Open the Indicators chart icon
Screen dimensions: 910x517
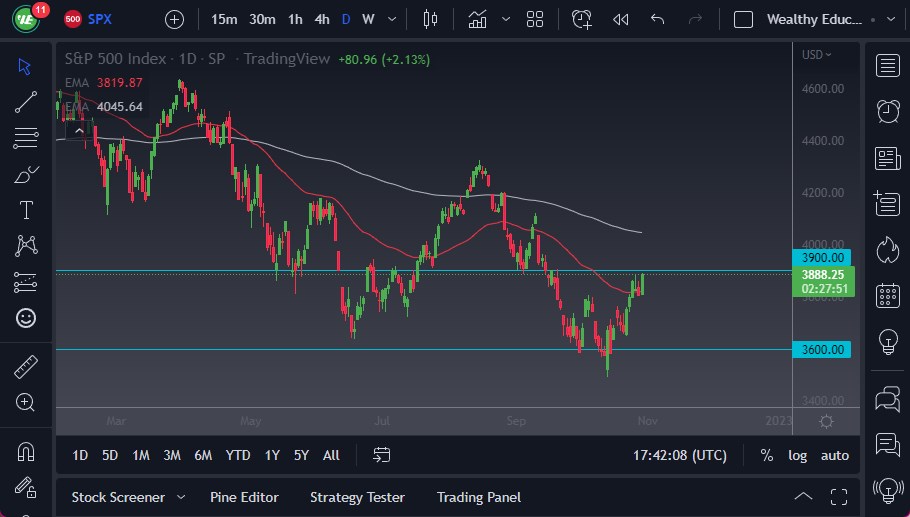click(x=478, y=19)
